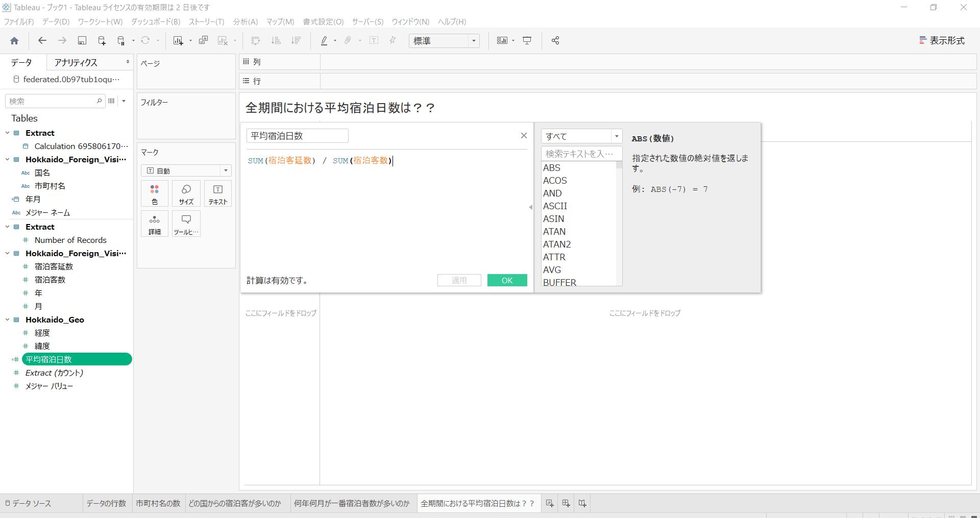This screenshot has width=980, height=518.
Task: Click the Tooltip mark card button
Action: [186, 224]
